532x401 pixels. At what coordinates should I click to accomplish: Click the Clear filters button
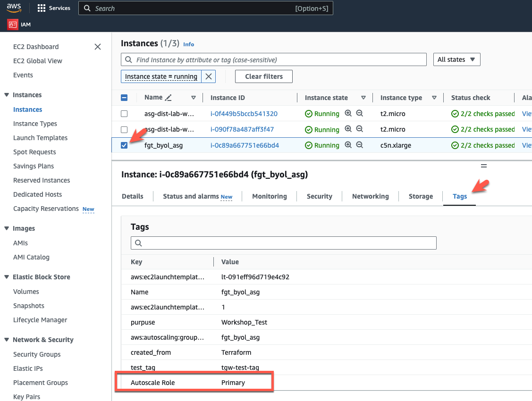coord(263,76)
